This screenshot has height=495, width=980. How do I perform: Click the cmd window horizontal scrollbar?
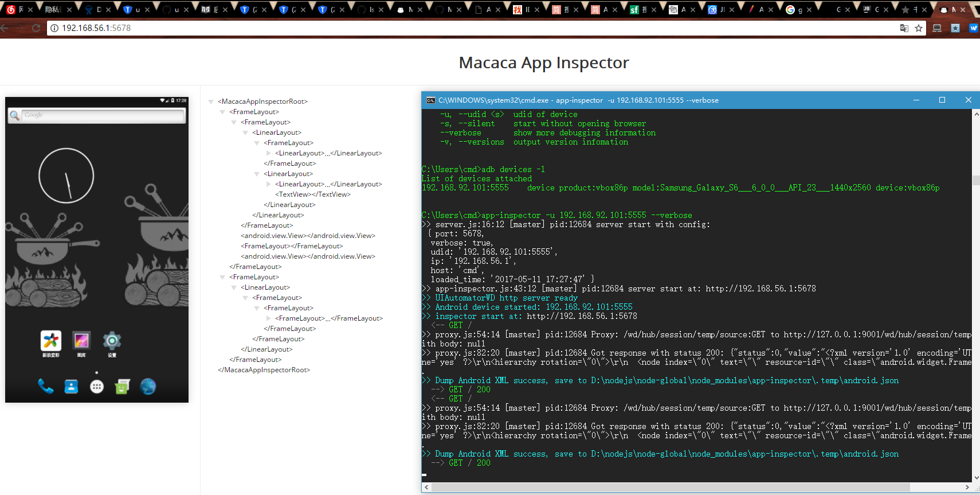(671, 487)
